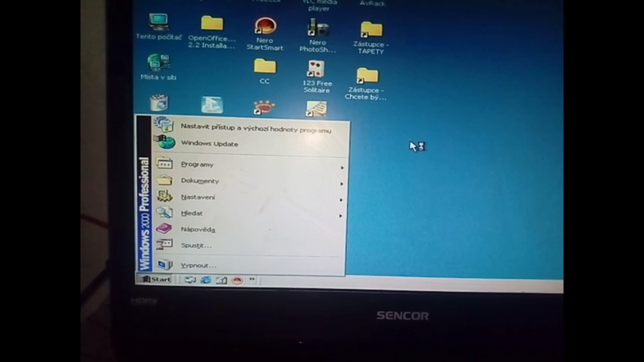Select the Zástupce - TAPETY folder shortcut
The image size is (644, 362).
[371, 38]
